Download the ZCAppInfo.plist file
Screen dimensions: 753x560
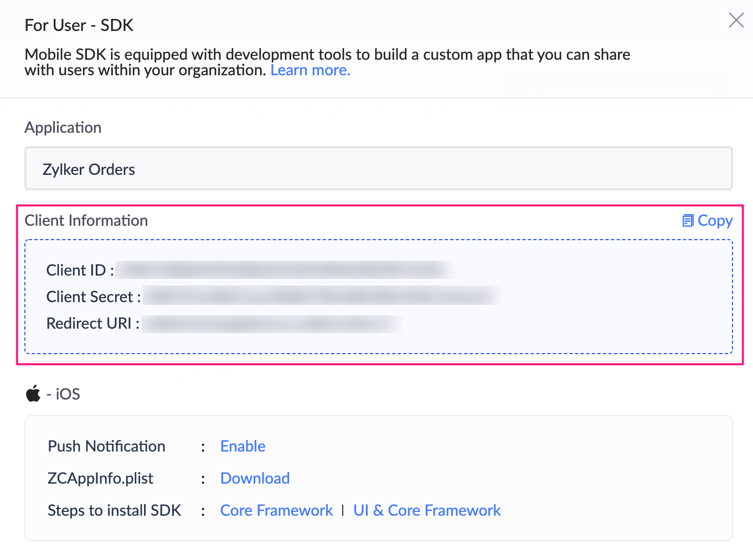[x=255, y=478]
